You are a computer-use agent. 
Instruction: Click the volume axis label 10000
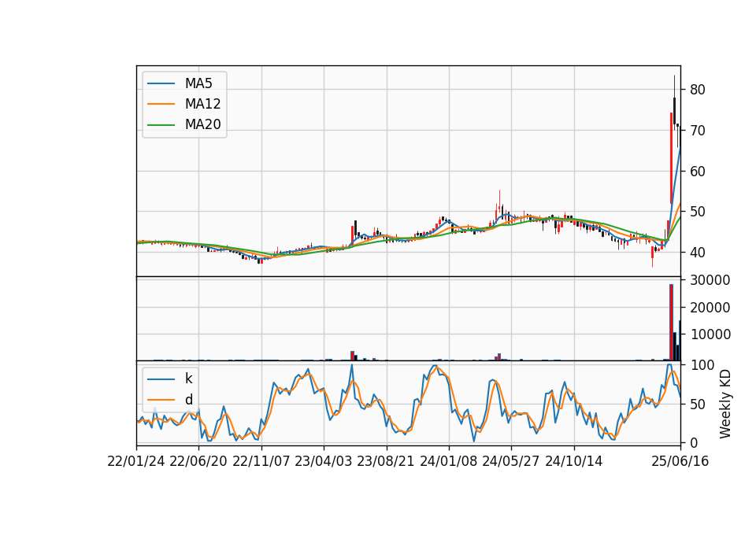point(710,334)
